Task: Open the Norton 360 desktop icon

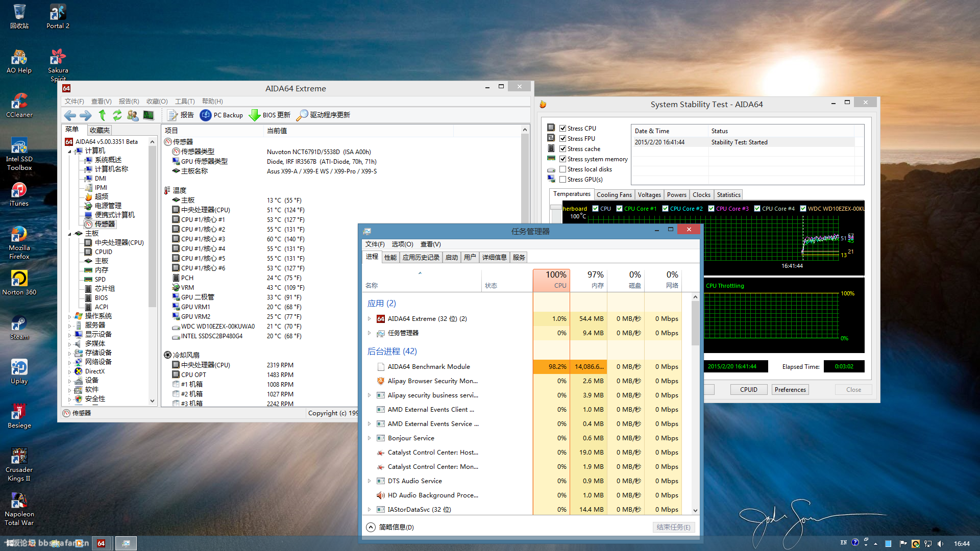Action: 19,283
